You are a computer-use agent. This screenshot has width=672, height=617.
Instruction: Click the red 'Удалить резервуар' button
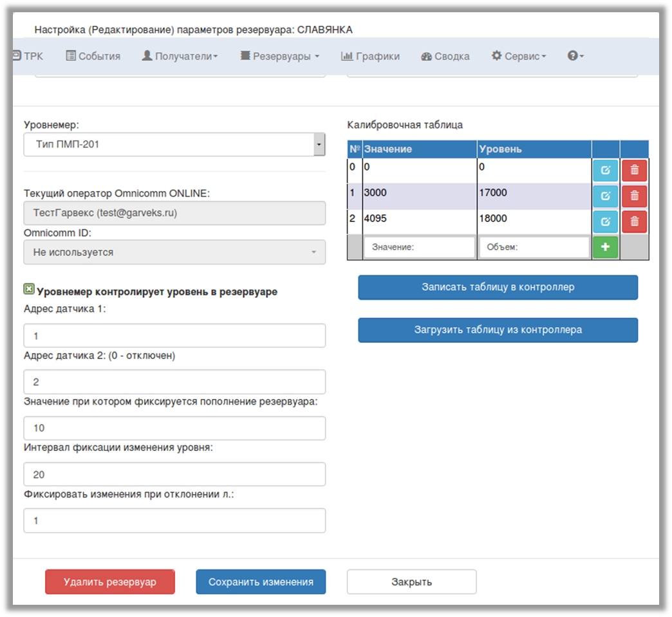(x=110, y=582)
